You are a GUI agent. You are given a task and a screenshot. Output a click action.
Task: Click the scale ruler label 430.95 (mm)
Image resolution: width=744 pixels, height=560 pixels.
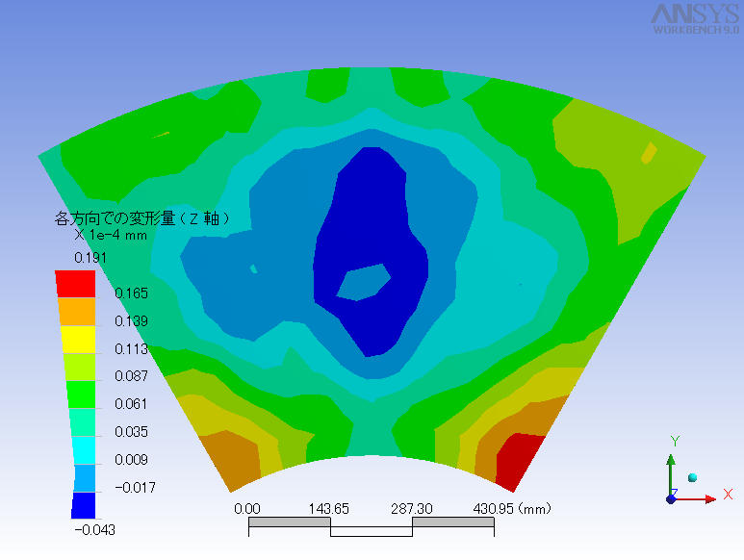tap(512, 509)
